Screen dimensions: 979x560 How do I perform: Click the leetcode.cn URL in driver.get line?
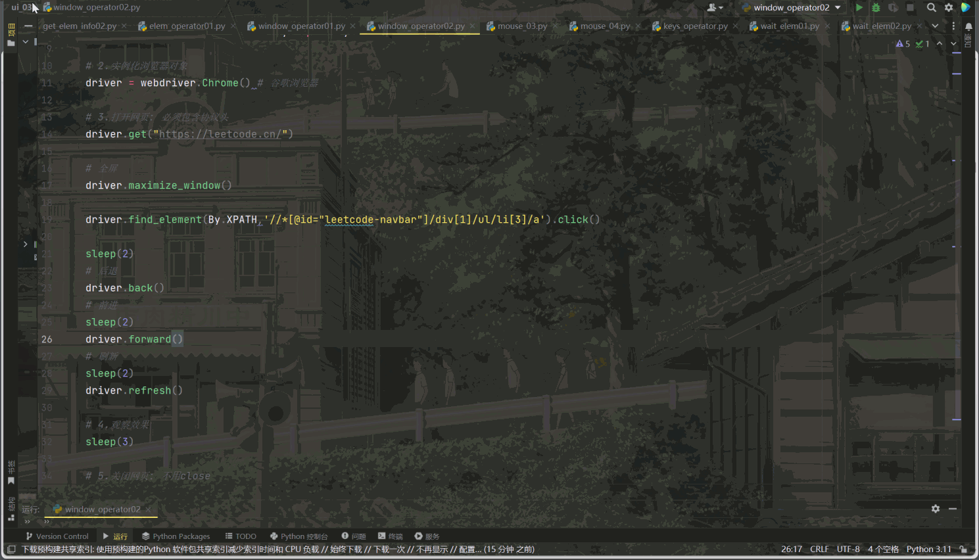[221, 134]
